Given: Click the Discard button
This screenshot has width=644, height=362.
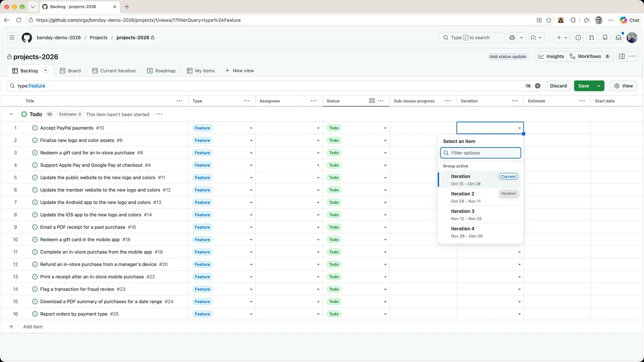Looking at the screenshot, I should (x=558, y=86).
